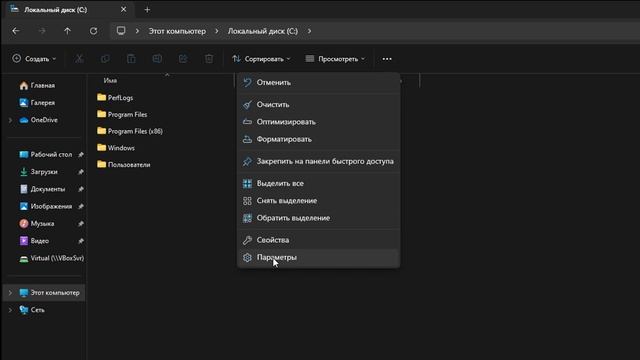Click the computer icon in address bar
Image resolution: width=640 pixels, height=360 pixels.
pos(121,31)
